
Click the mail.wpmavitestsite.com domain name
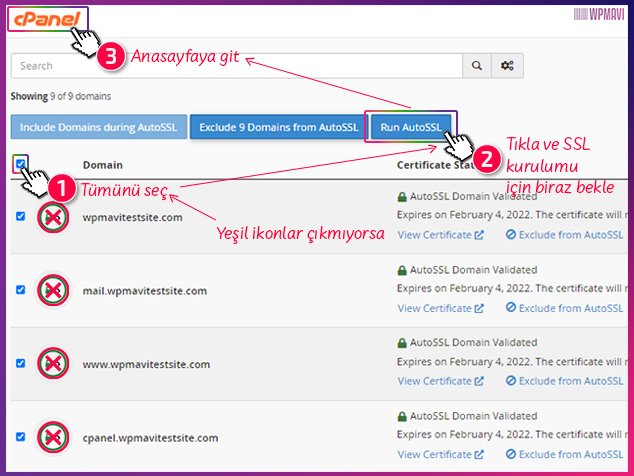coord(145,291)
